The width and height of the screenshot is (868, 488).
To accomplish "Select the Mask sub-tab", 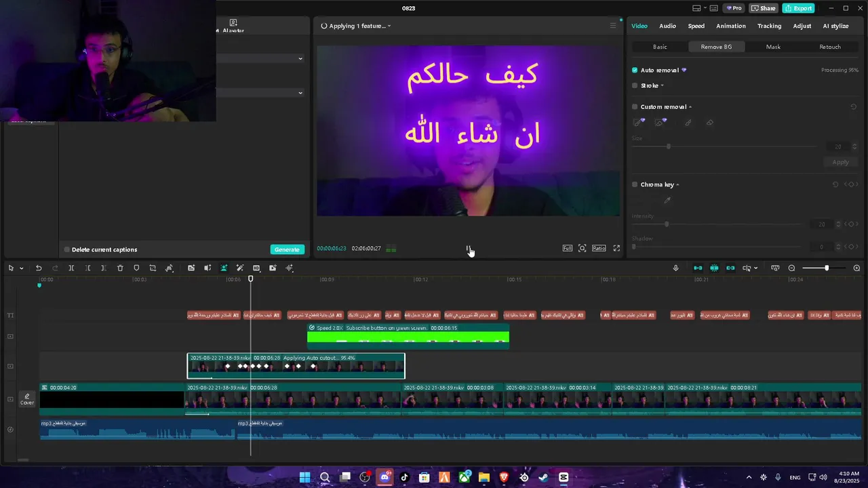I will 773,47.
